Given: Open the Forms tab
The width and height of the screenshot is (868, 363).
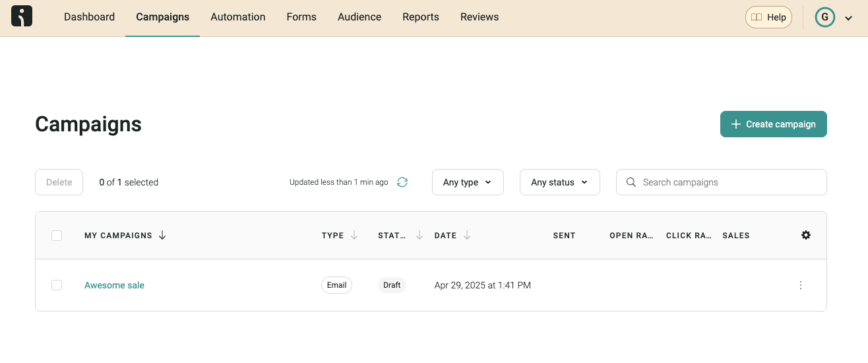Looking at the screenshot, I should 301,17.
